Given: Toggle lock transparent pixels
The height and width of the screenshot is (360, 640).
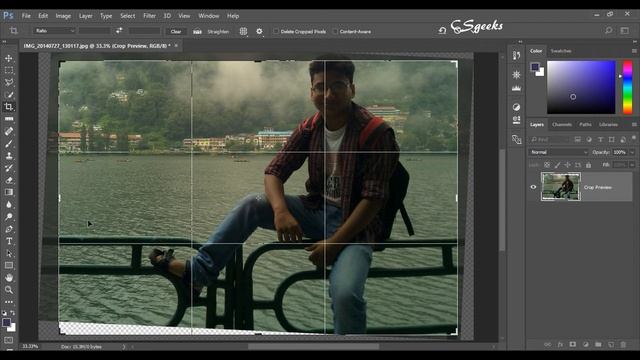Looking at the screenshot, I should [547, 165].
